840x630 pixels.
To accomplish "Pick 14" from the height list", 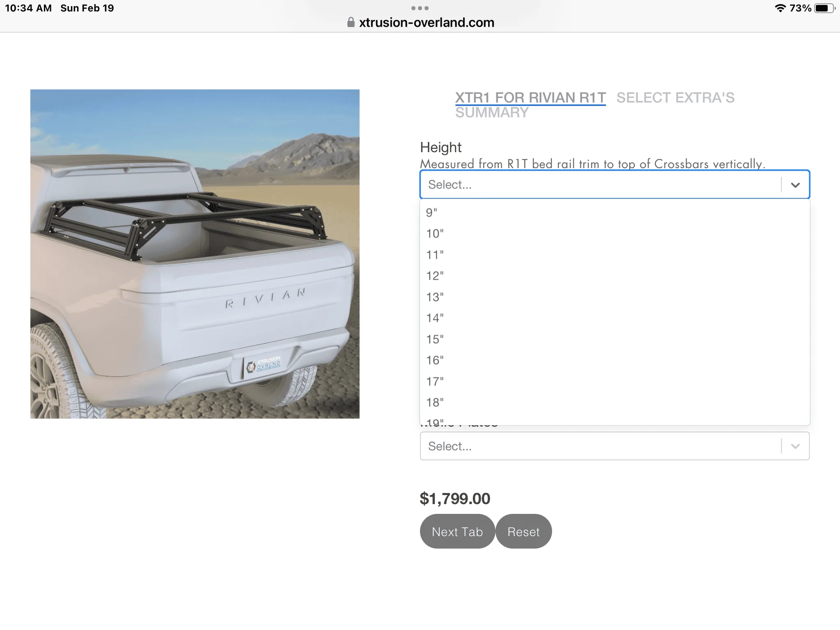I will (x=615, y=318).
